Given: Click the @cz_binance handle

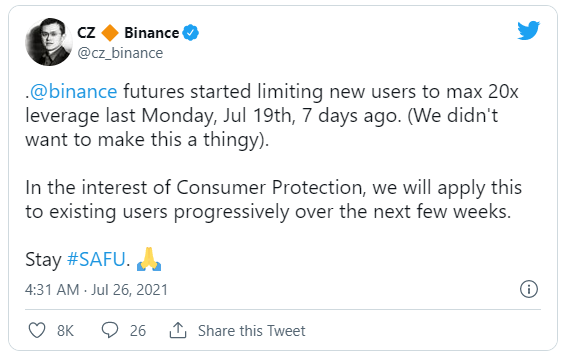Looking at the screenshot, I should click(x=120, y=53).
